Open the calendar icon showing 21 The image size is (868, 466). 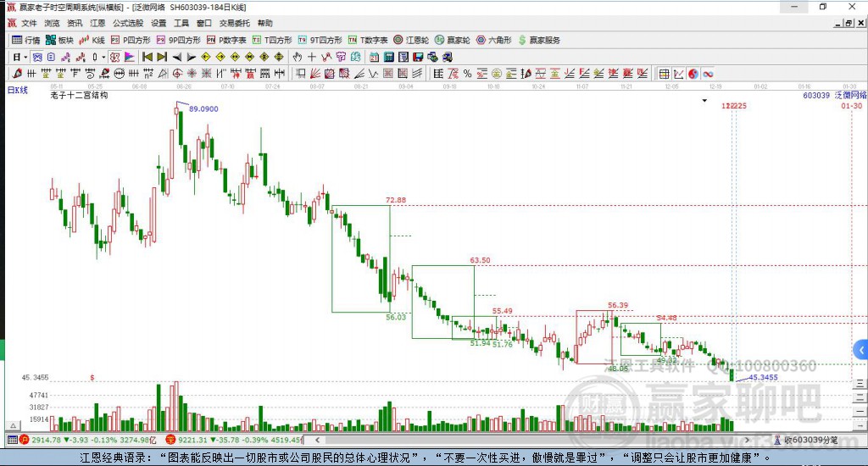tap(374, 57)
